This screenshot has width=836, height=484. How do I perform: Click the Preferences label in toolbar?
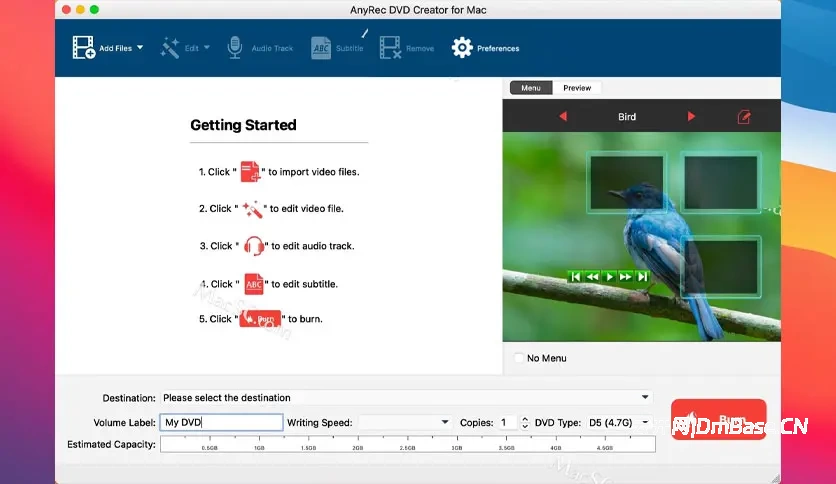(498, 48)
